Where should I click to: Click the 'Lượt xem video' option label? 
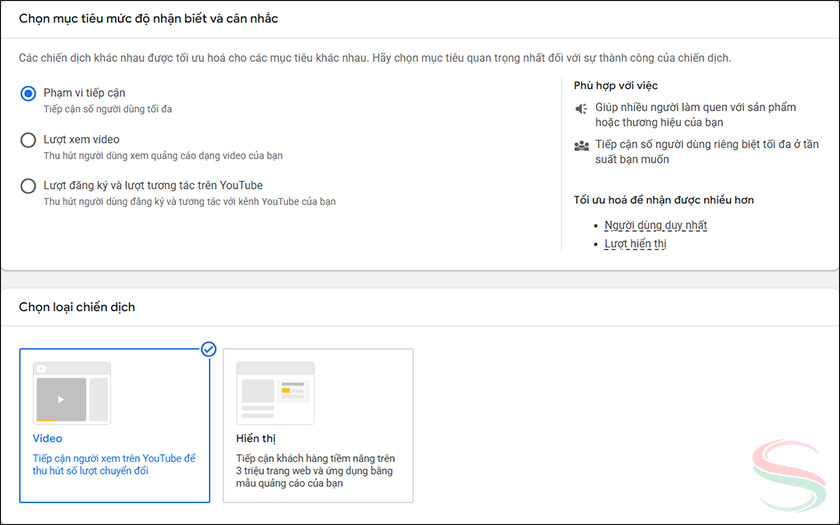81,140
